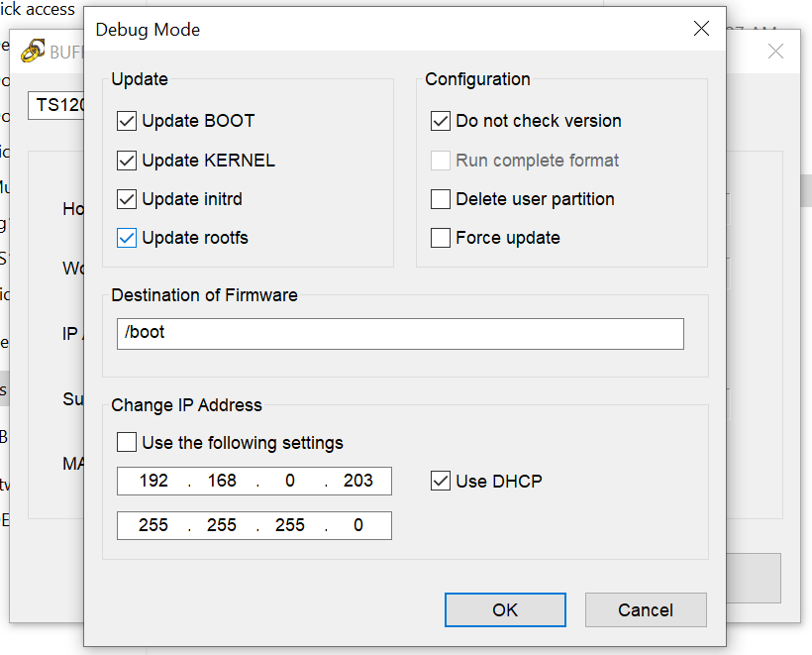This screenshot has height=655, width=812.
Task: Click the third IP address octet field
Action: tap(290, 482)
